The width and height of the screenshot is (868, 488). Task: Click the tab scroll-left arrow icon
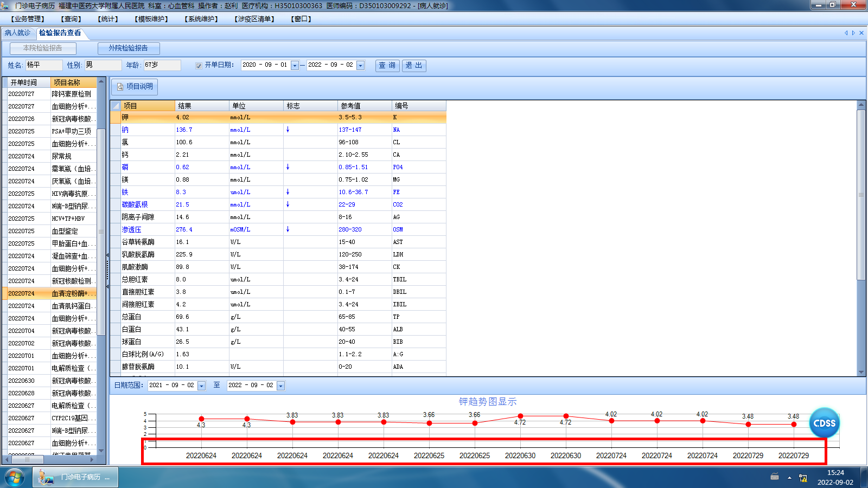846,33
